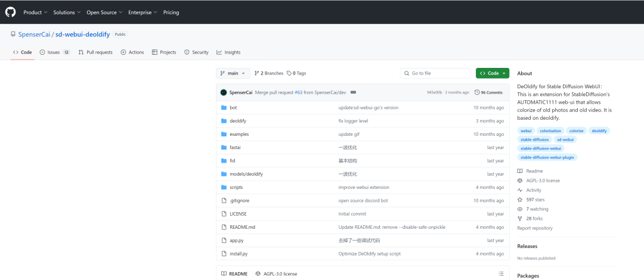The height and width of the screenshot is (280, 644).
Task: View 2 Branches link
Action: (269, 73)
